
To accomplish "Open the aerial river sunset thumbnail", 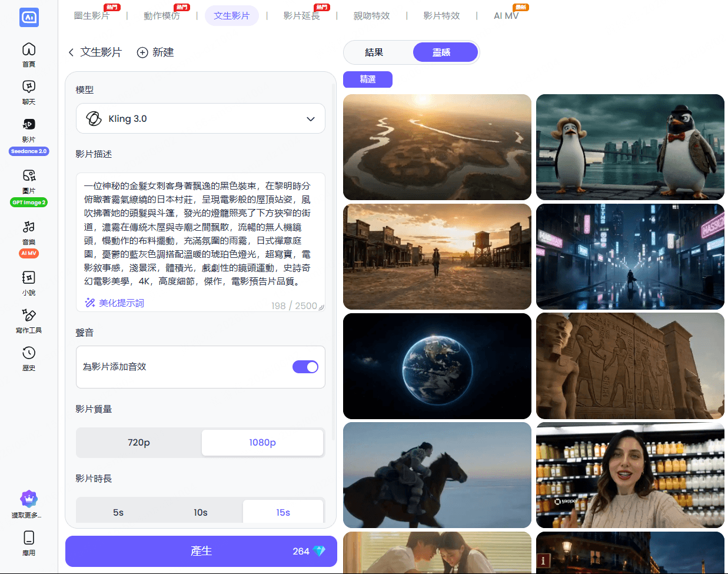I will point(437,147).
